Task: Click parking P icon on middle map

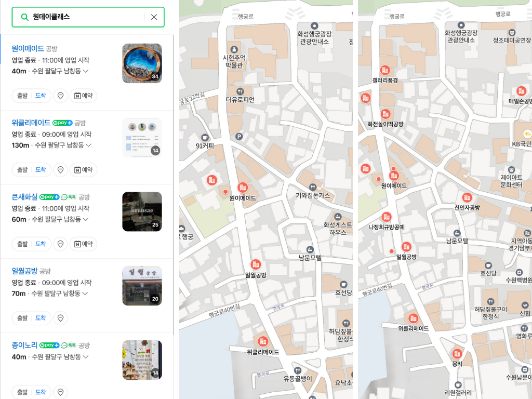Action: 239,137
